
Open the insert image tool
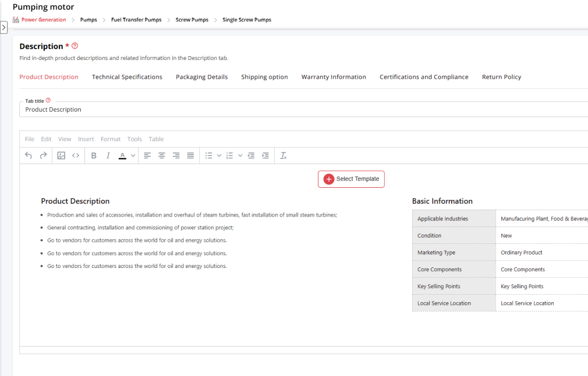tap(61, 156)
